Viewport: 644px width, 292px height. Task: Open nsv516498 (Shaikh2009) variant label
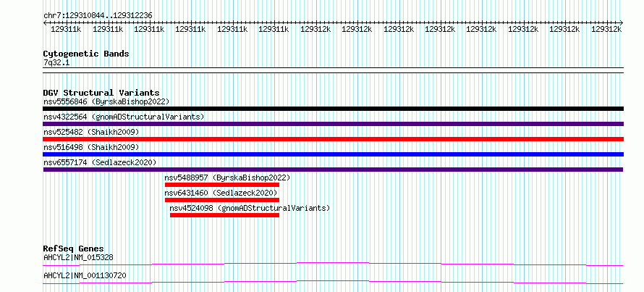91,147
